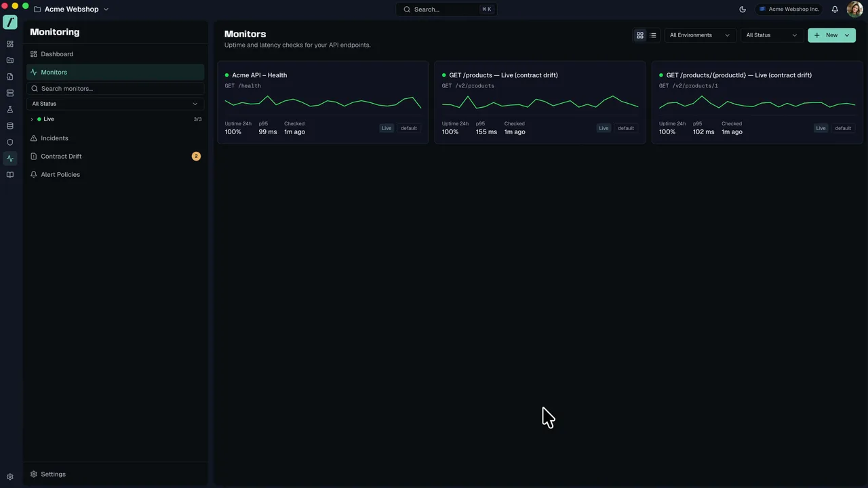The height and width of the screenshot is (488, 868).
Task: Click the Search monitors field
Action: [x=115, y=89]
